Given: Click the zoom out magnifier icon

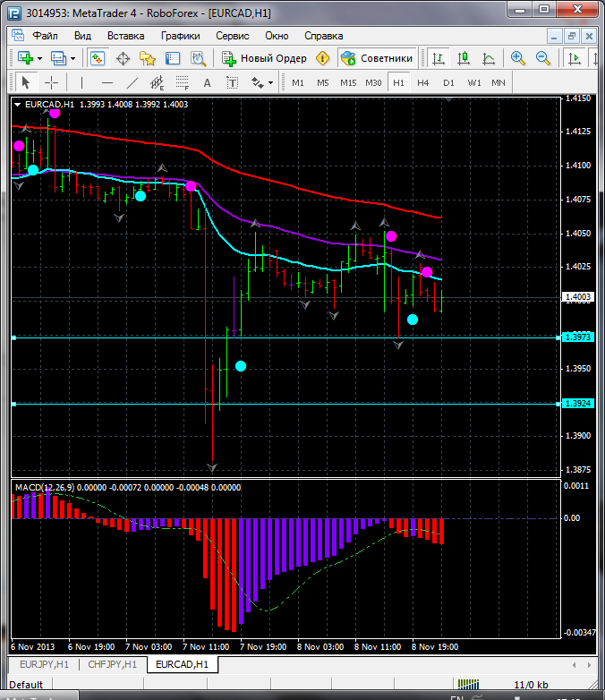Looking at the screenshot, I should click(x=542, y=58).
